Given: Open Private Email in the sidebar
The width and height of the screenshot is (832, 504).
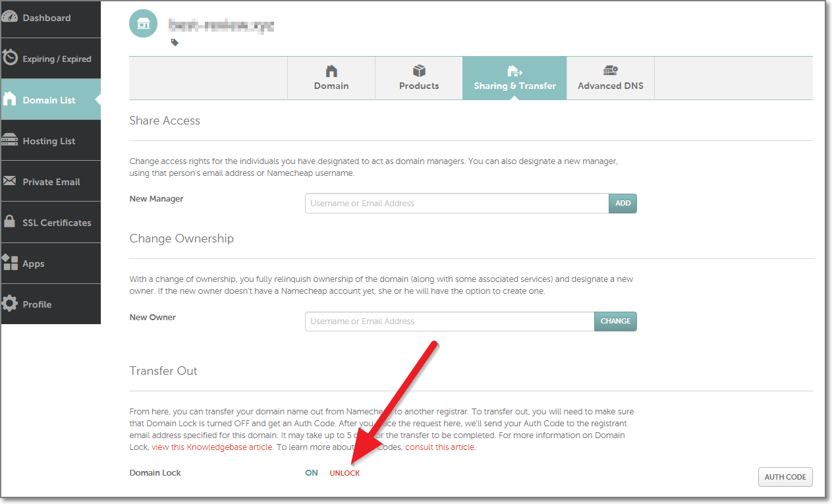Looking at the screenshot, I should tap(51, 181).
